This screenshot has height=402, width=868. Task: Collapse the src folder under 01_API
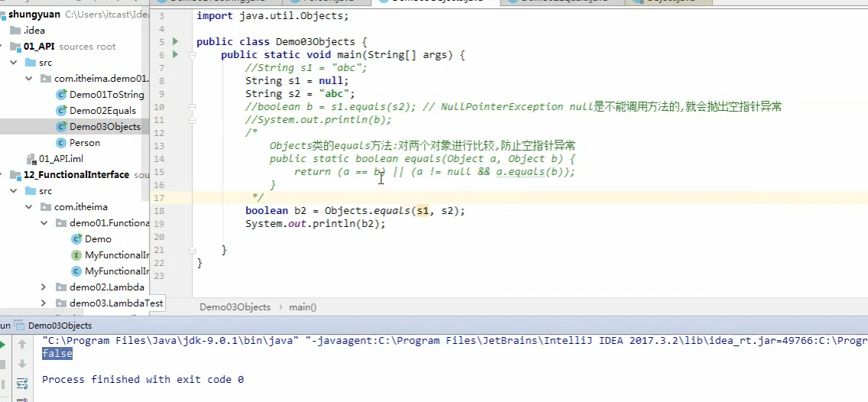[x=13, y=63]
